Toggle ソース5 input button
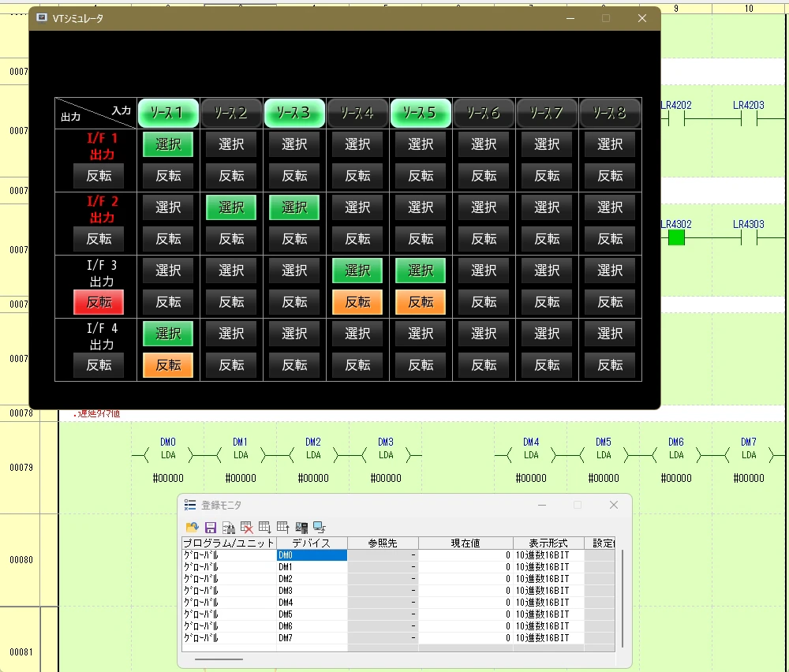Screen dimensions: 789x672 (421, 113)
